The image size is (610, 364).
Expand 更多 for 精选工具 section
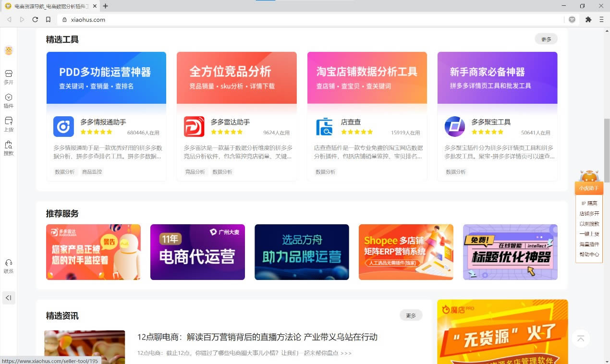pyautogui.click(x=546, y=39)
